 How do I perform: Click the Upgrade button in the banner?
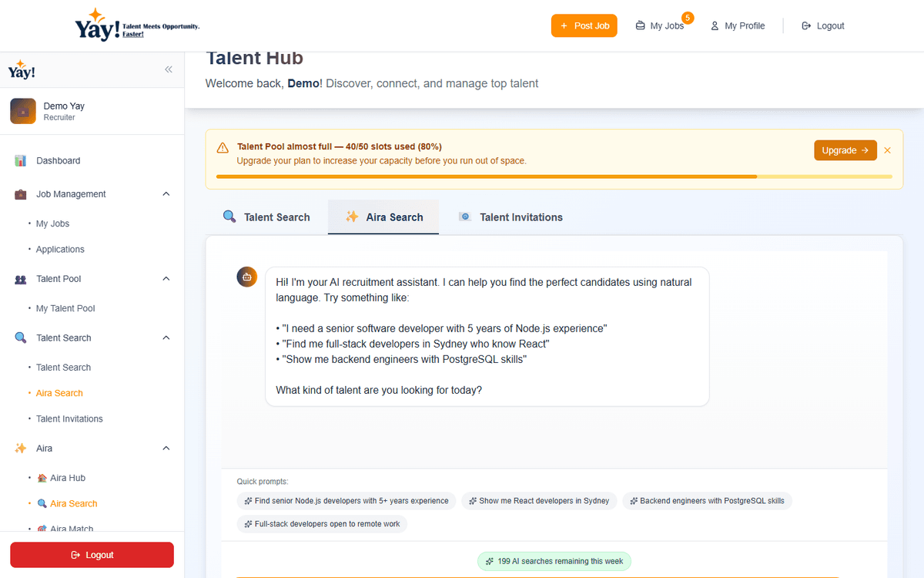(845, 150)
